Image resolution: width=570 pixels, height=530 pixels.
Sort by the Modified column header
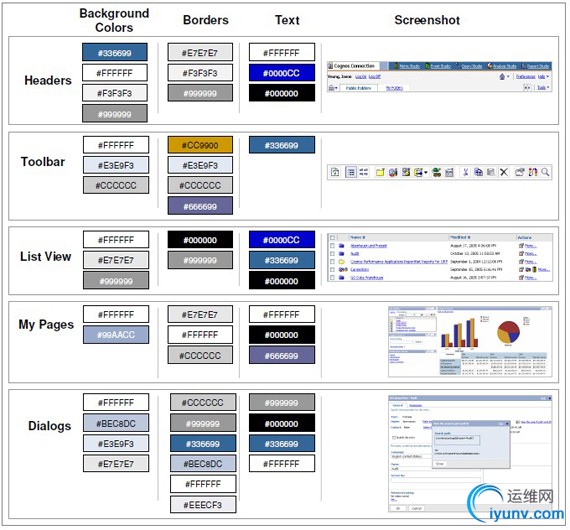click(460, 237)
